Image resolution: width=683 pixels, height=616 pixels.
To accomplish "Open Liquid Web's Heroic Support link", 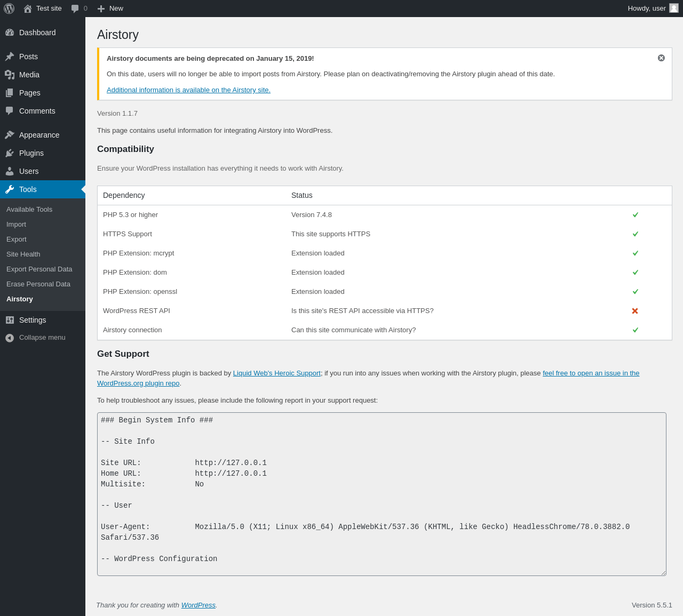I will click(277, 373).
